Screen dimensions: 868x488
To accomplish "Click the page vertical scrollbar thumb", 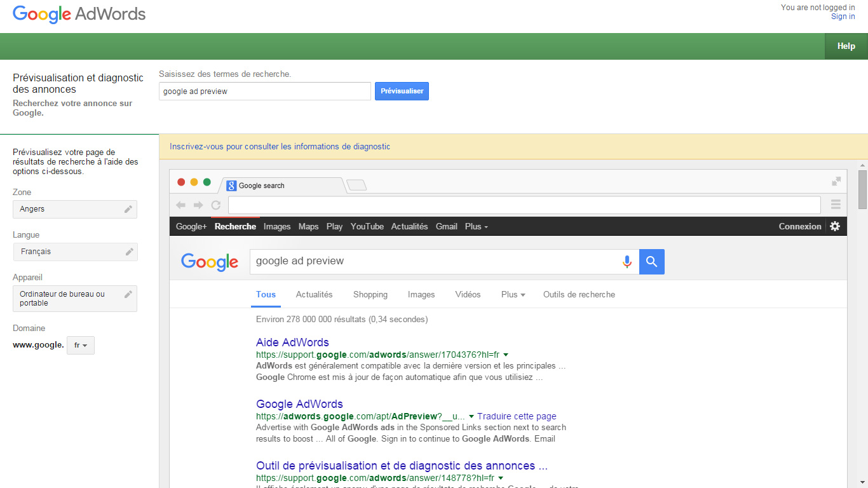I will tap(862, 189).
